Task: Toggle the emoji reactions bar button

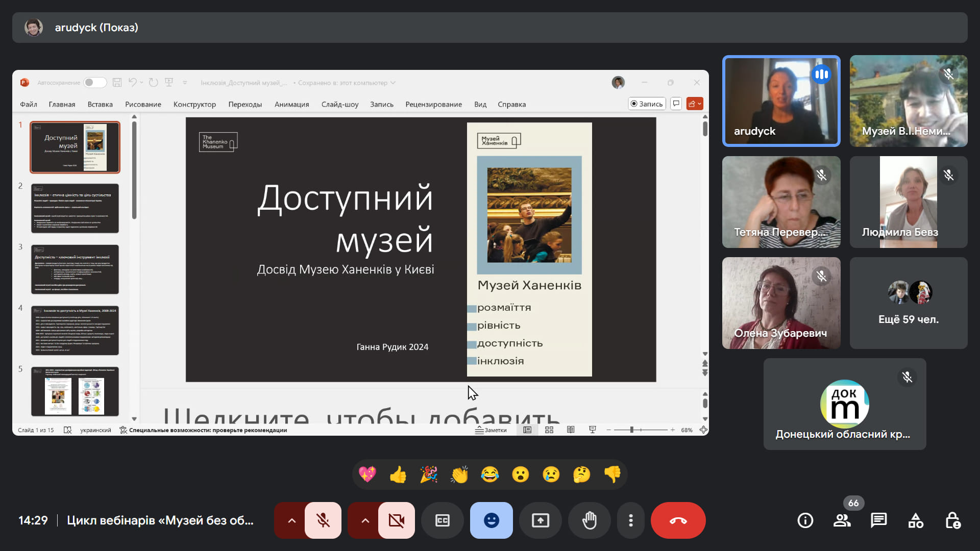Action: (x=491, y=520)
